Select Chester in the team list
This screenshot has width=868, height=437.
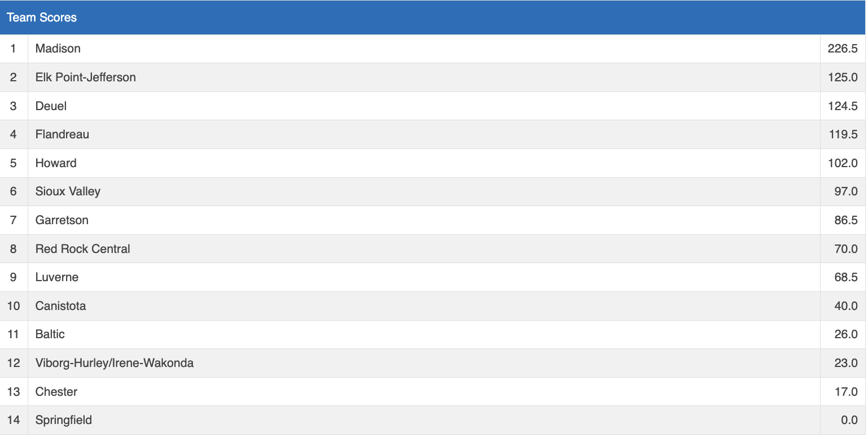[x=56, y=392]
